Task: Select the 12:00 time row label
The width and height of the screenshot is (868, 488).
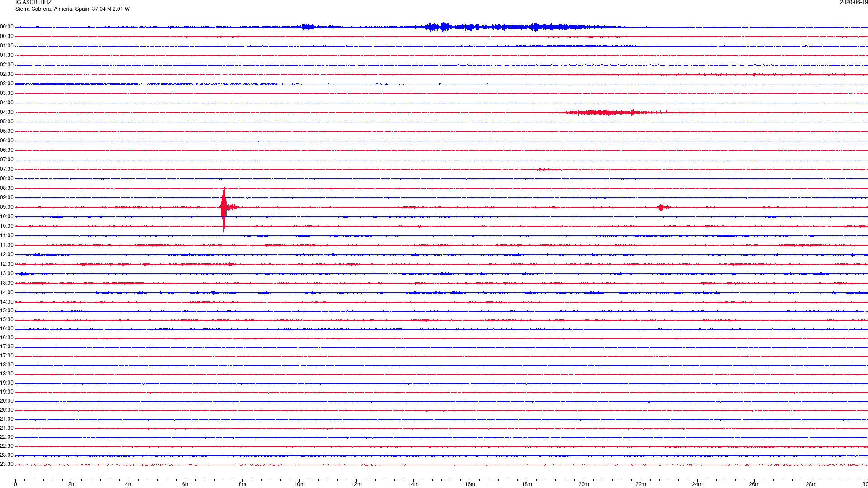Action: pyautogui.click(x=7, y=254)
